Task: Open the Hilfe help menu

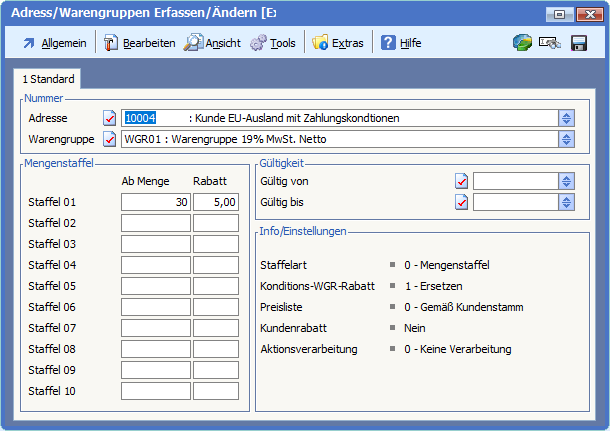Action: tap(400, 43)
